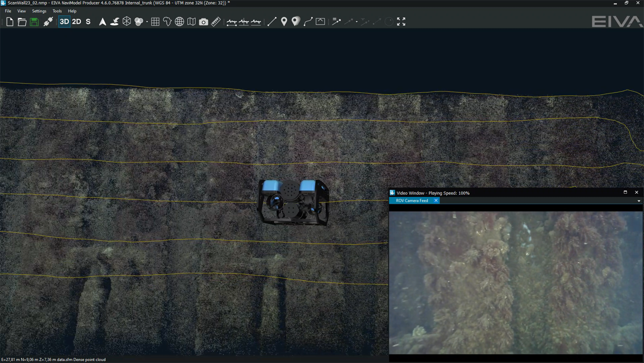Open video window tab list dropdown
The height and width of the screenshot is (363, 644).
pos(639,201)
